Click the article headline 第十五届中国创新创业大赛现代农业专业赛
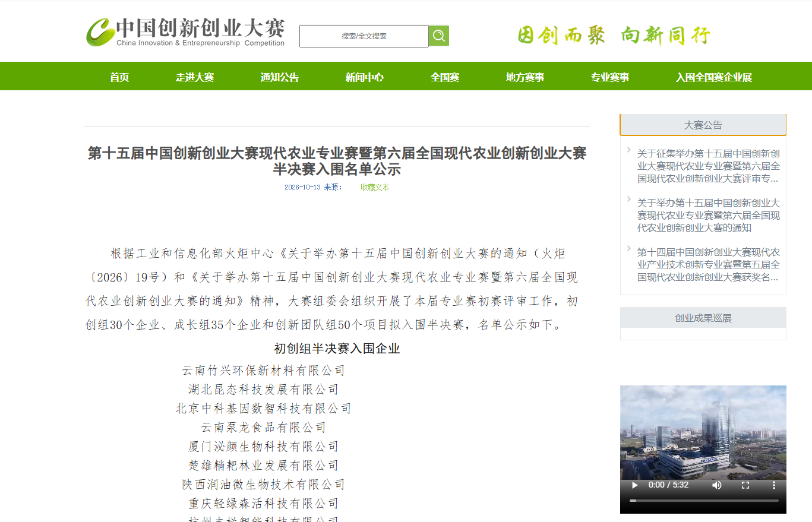 [337, 161]
